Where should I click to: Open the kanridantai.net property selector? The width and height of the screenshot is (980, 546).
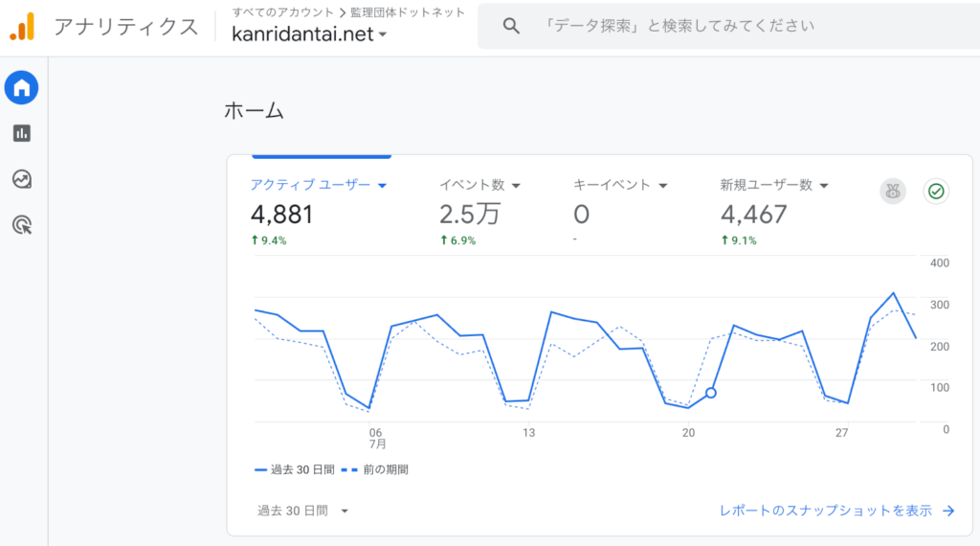point(309,34)
